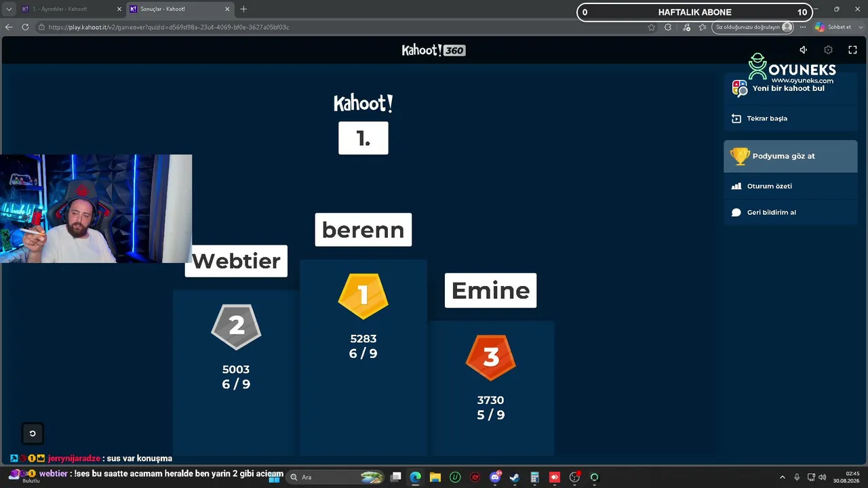Open Steam from the taskbar

515,477
